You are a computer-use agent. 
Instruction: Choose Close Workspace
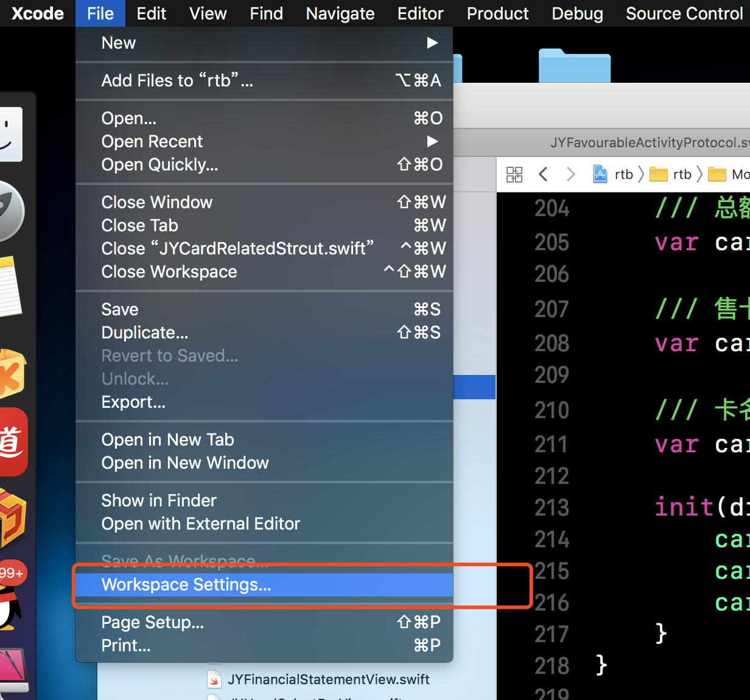pos(264,271)
